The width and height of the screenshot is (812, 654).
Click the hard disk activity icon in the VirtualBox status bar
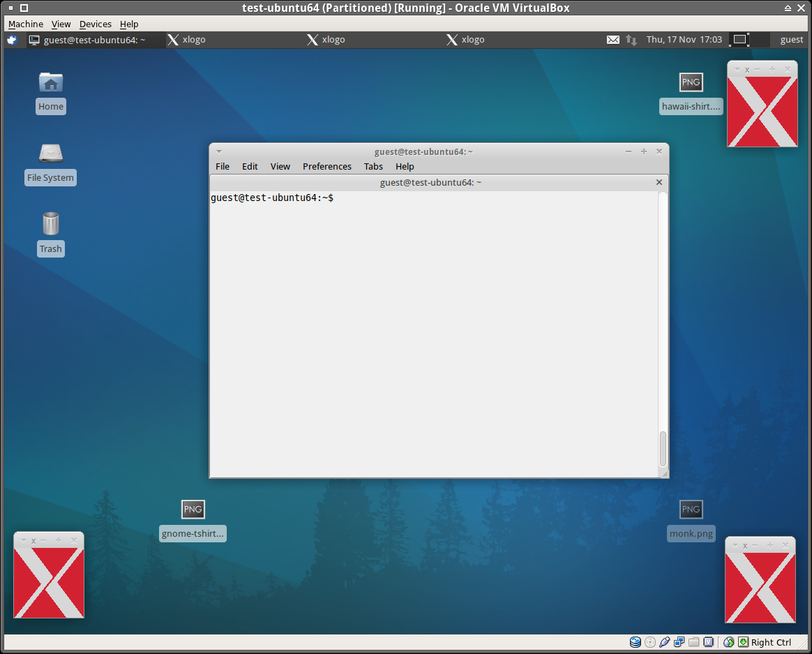[x=635, y=642]
